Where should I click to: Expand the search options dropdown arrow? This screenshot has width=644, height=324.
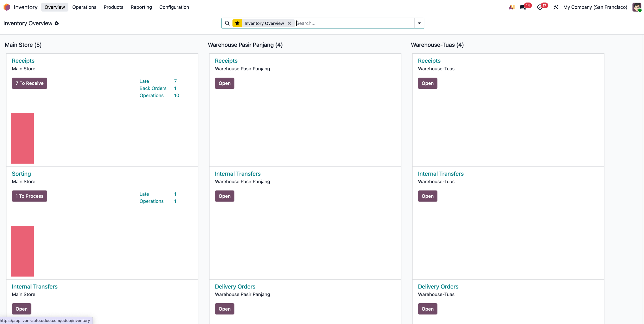coord(419,23)
